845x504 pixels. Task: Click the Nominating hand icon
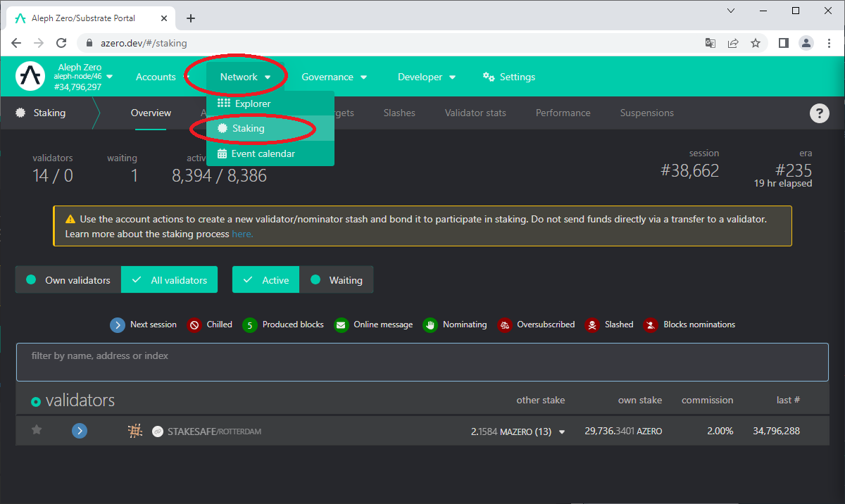[430, 325]
